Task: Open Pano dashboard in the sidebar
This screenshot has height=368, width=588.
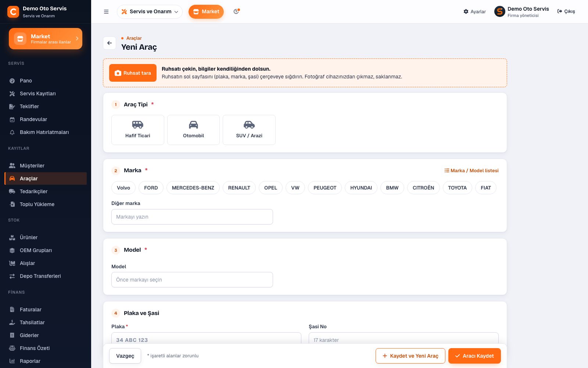Action: point(46,81)
